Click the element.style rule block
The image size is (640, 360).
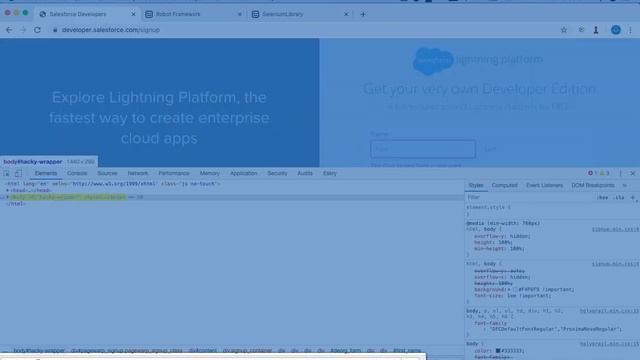pos(552,210)
